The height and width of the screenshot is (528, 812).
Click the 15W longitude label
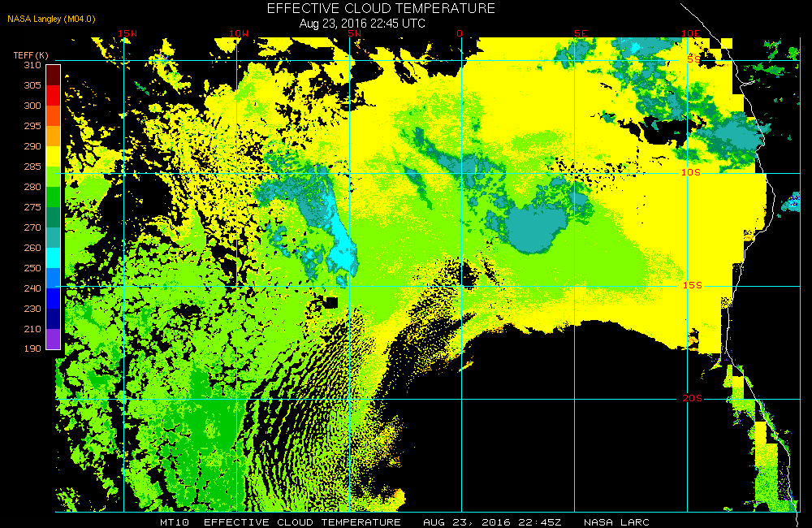pyautogui.click(x=127, y=33)
